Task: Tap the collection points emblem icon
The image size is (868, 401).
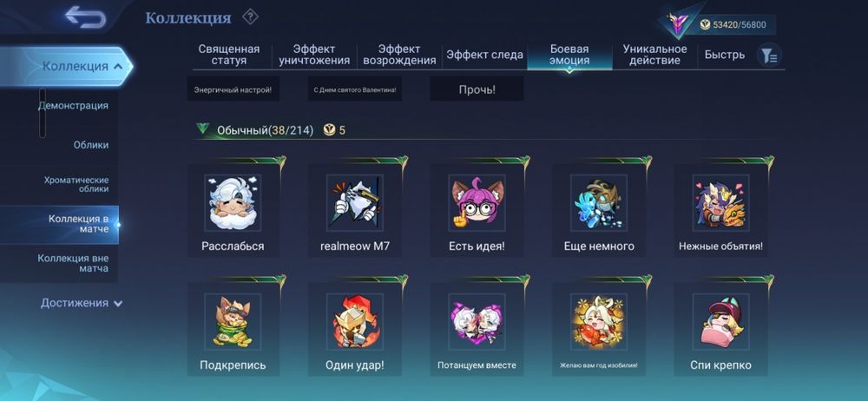Action: pyautogui.click(x=676, y=23)
